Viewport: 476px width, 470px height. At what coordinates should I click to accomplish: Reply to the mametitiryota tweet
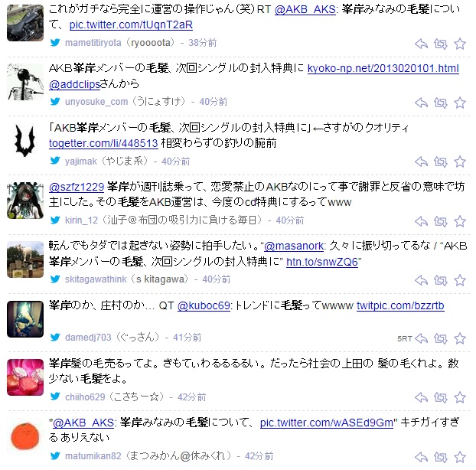(x=422, y=44)
